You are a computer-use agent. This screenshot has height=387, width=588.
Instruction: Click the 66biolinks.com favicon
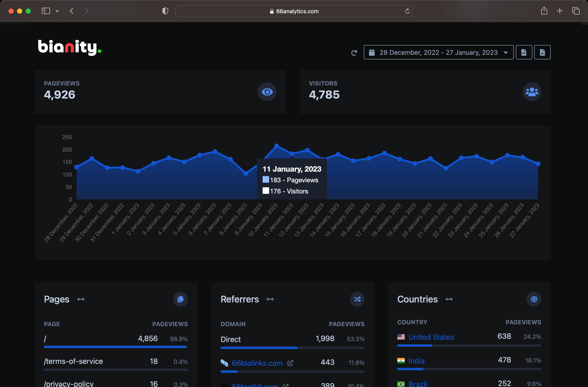[224, 363]
